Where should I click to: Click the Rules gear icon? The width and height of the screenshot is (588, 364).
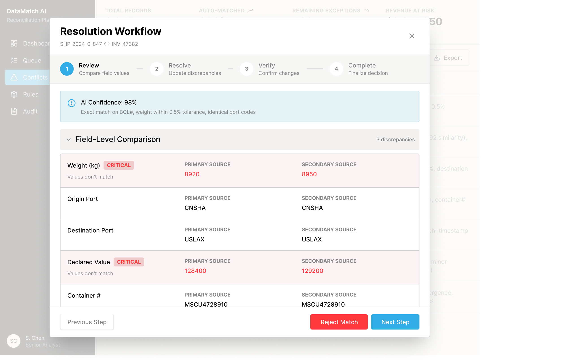click(x=14, y=94)
